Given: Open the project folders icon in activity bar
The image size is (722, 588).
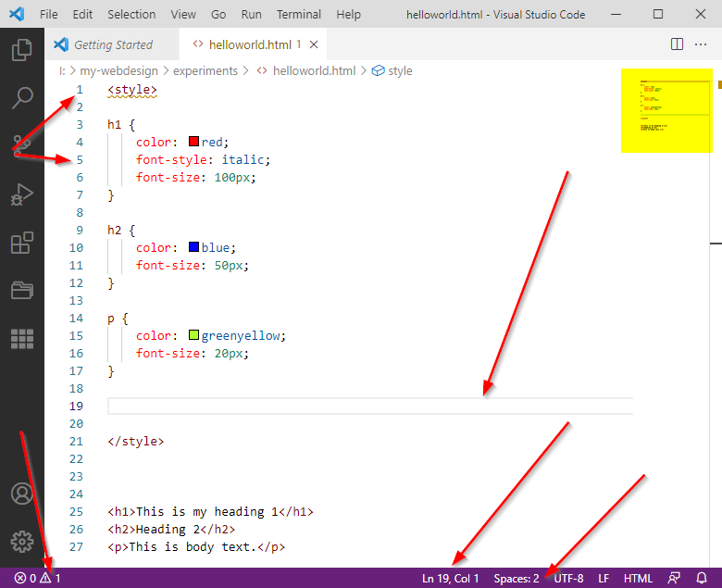Looking at the screenshot, I should click(21, 290).
